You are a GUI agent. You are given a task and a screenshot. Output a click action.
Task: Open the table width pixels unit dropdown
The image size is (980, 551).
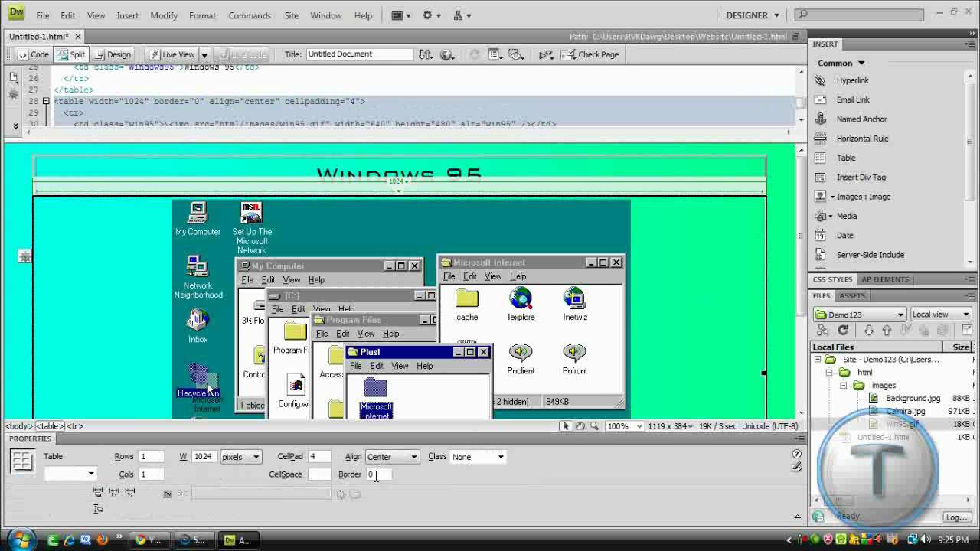tap(240, 457)
